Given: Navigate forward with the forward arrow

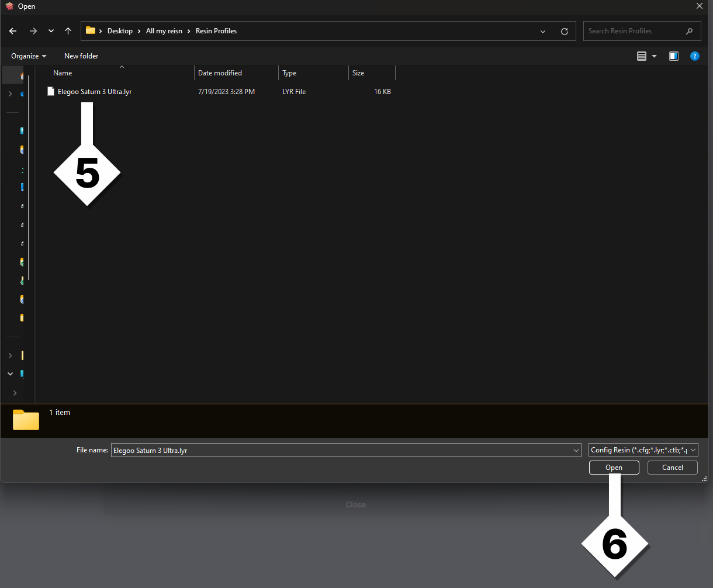Looking at the screenshot, I should point(33,31).
